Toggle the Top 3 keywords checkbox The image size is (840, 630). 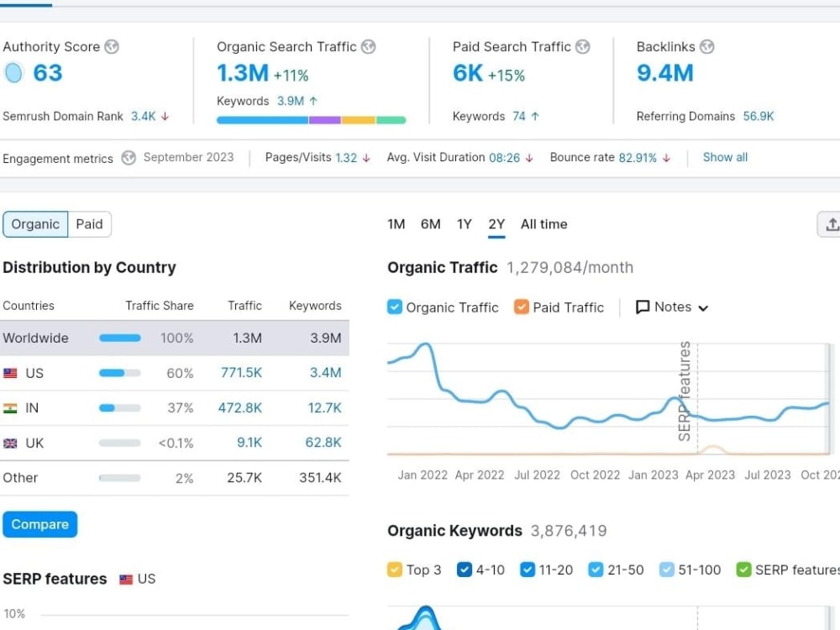395,570
